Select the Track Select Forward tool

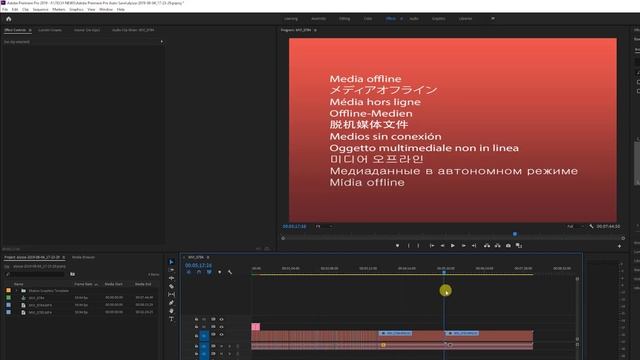click(x=171, y=270)
